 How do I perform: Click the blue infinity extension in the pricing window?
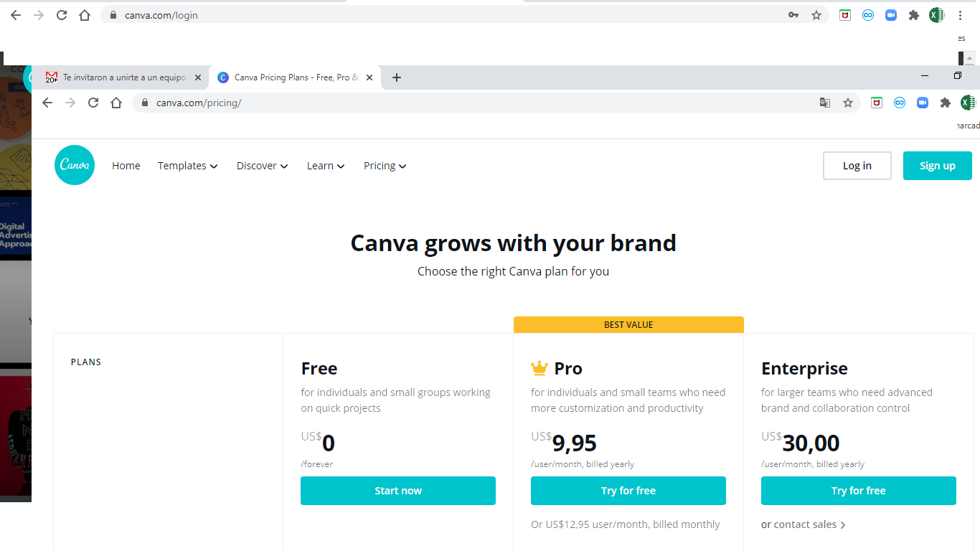(900, 103)
